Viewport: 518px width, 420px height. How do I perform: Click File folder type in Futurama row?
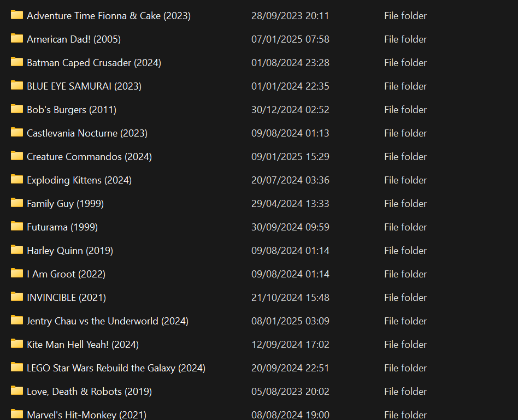coord(405,227)
